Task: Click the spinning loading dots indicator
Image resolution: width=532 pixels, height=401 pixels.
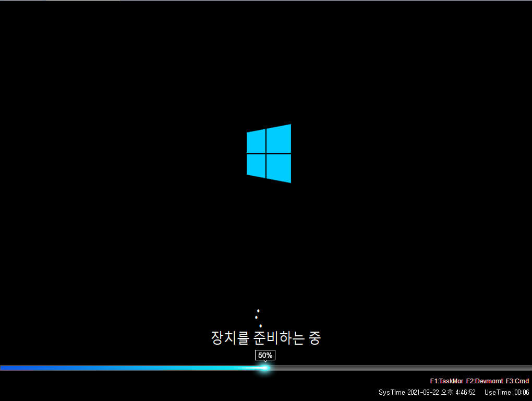Action: point(258,318)
